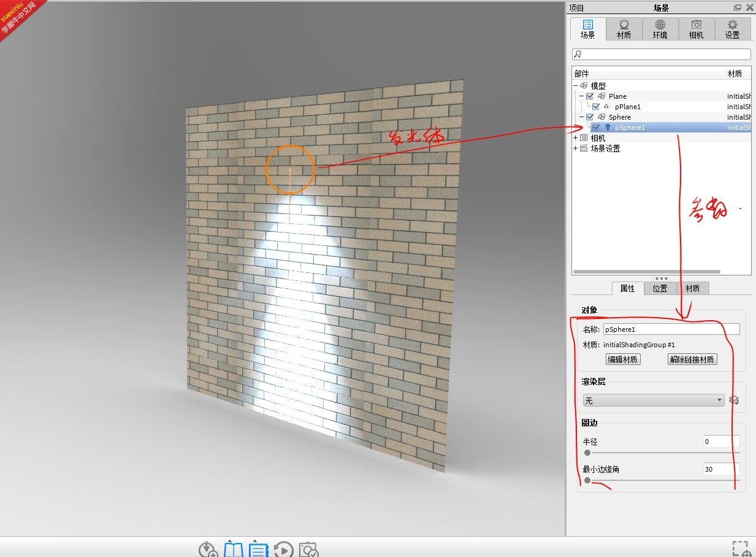Collapse the 模型 tree node
Viewport: 756px width, 557px height.
click(576, 86)
